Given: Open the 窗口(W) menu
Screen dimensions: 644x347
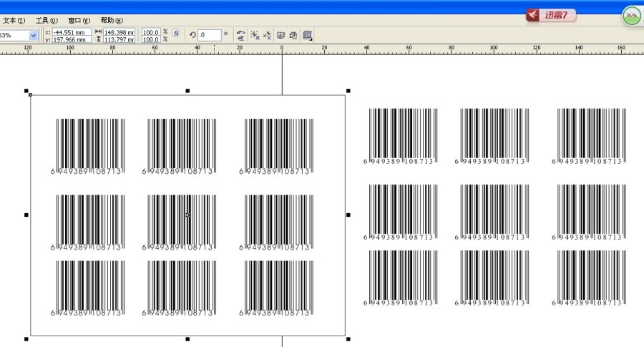Looking at the screenshot, I should (79, 21).
